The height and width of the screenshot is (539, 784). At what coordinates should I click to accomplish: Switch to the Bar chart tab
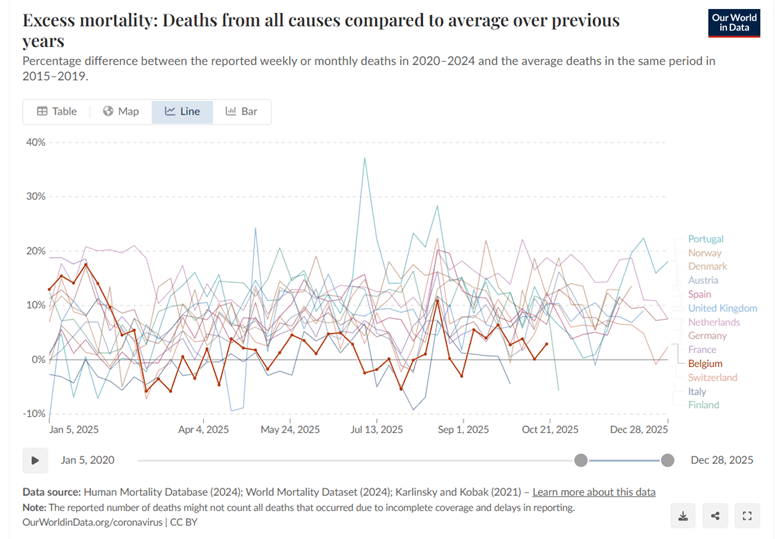click(x=241, y=111)
